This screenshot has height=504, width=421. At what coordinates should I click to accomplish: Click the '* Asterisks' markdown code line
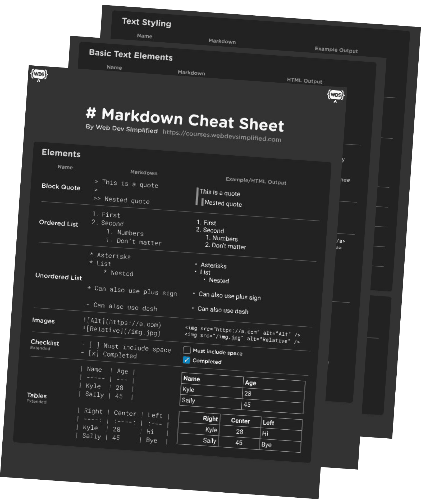point(110,255)
